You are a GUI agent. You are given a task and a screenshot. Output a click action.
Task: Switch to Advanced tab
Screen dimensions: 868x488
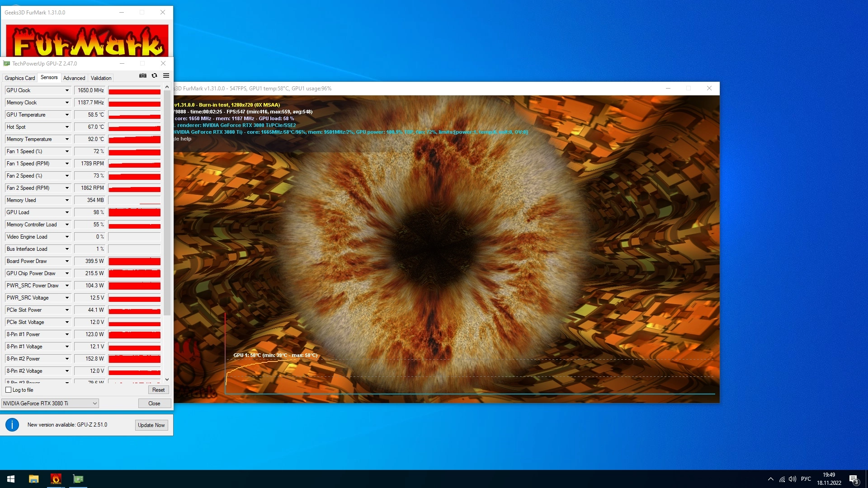74,78
